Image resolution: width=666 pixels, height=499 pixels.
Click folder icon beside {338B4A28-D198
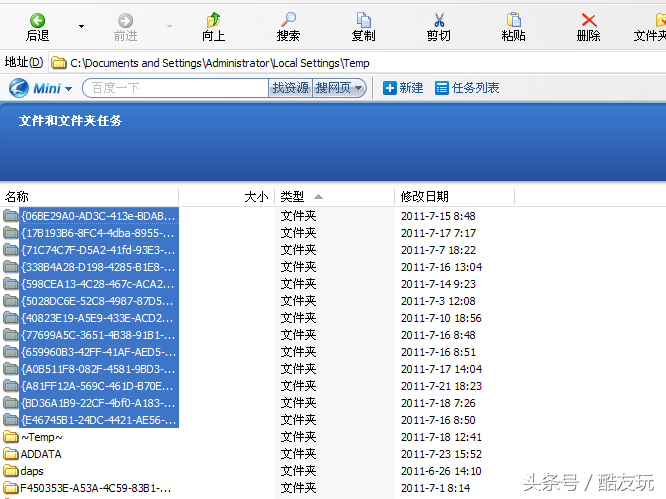coord(11,267)
